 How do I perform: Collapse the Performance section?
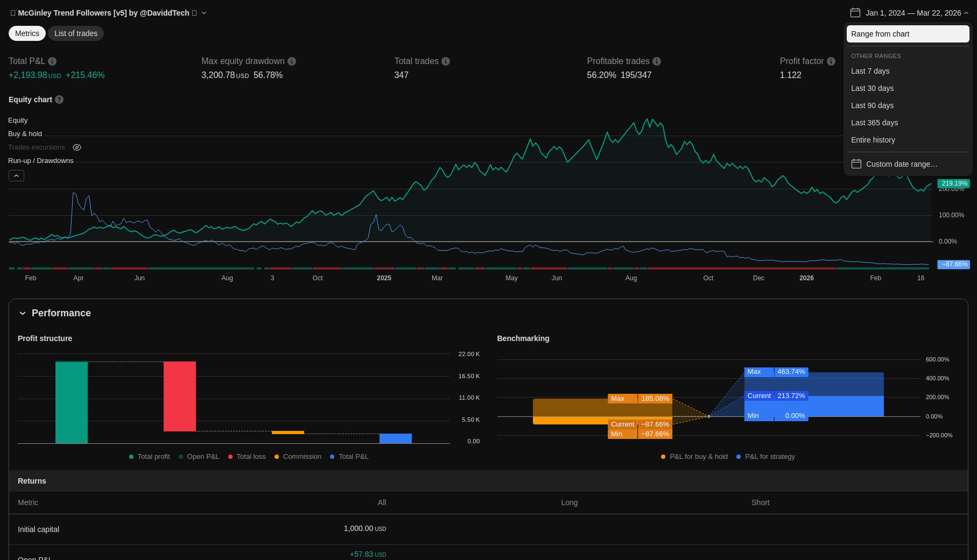pos(23,313)
